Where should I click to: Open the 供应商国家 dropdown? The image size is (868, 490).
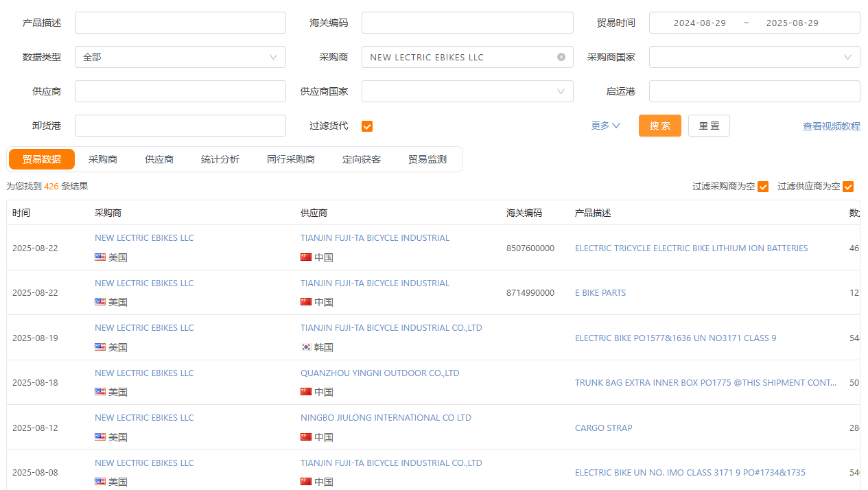coord(467,91)
